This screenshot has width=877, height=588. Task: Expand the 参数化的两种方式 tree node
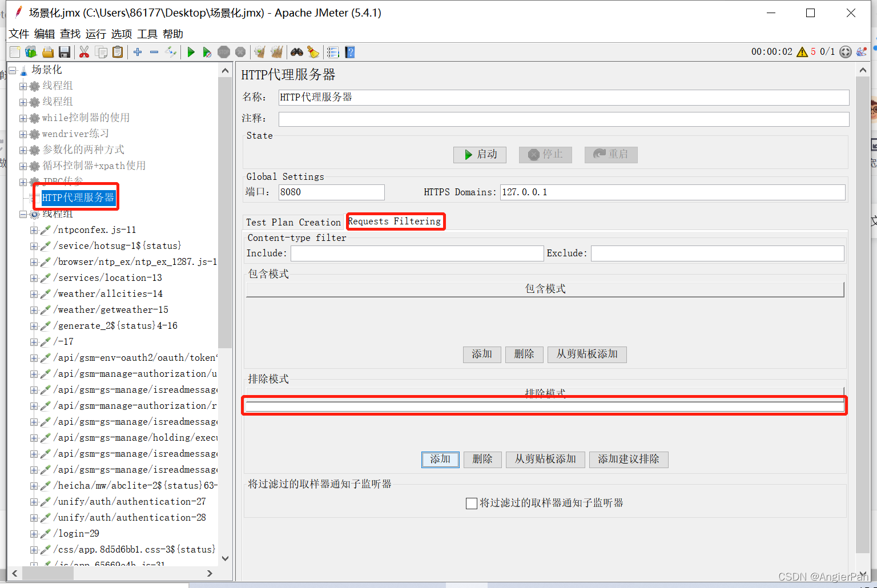pos(23,150)
